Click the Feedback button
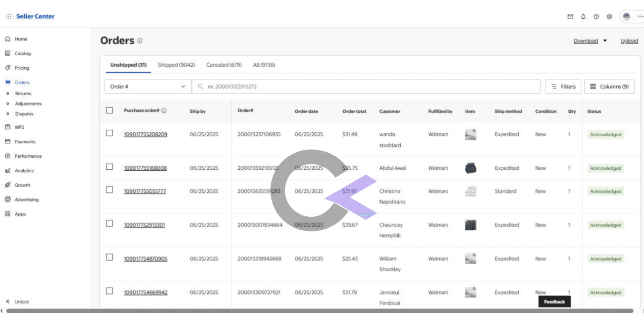644x322 pixels. 554,302
